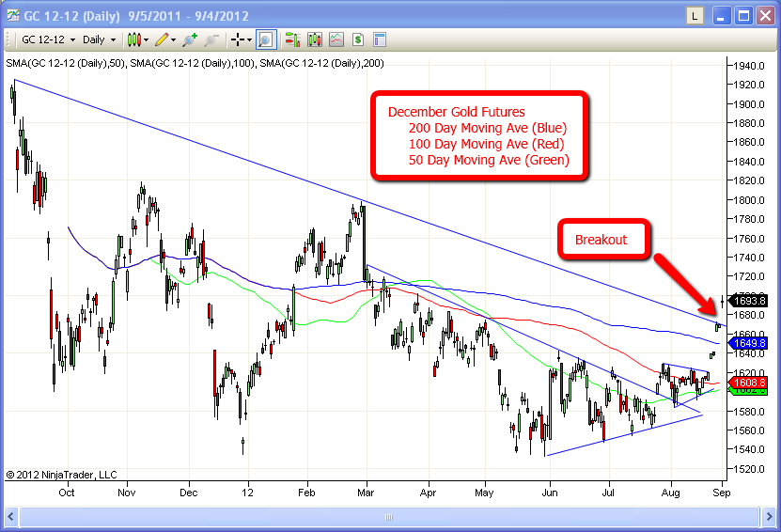The width and height of the screenshot is (781, 532).
Task: Expand the Daily interval dropdown
Action: click(99, 39)
